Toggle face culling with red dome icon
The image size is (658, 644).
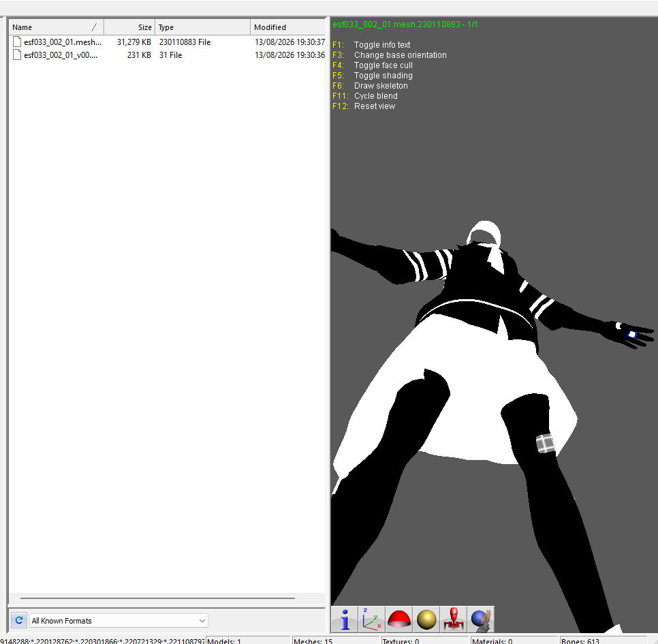398,619
